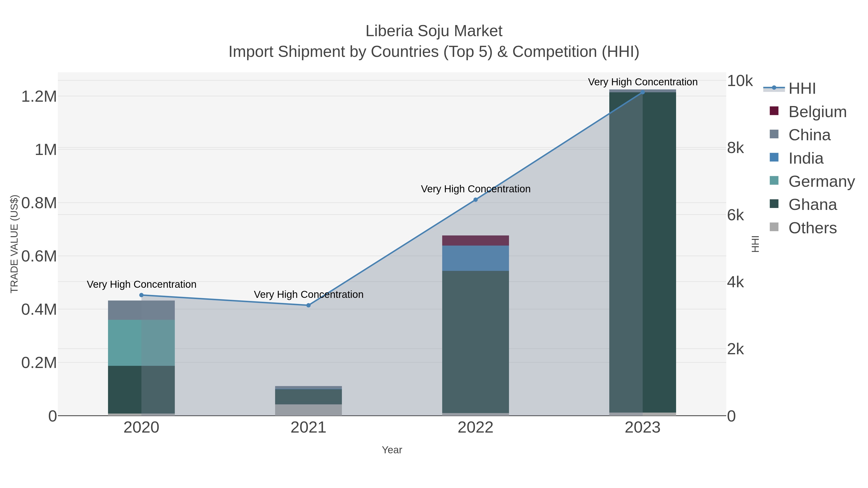This screenshot has width=868, height=488.
Task: Click the 2022 Very High Concentration annotation
Action: click(475, 189)
